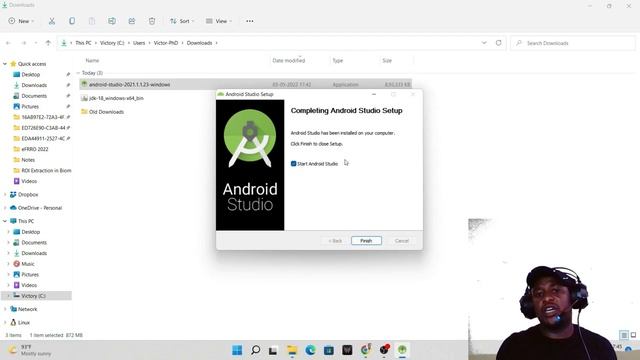Click the Forward navigation arrow
640x360 pixels.
[24, 43]
